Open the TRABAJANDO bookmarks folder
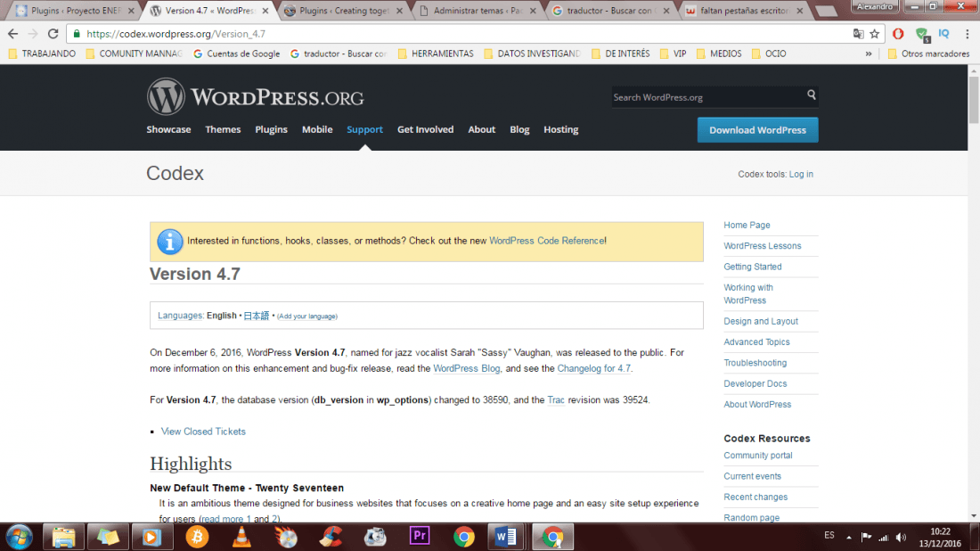This screenshot has width=980, height=551. tap(43, 53)
